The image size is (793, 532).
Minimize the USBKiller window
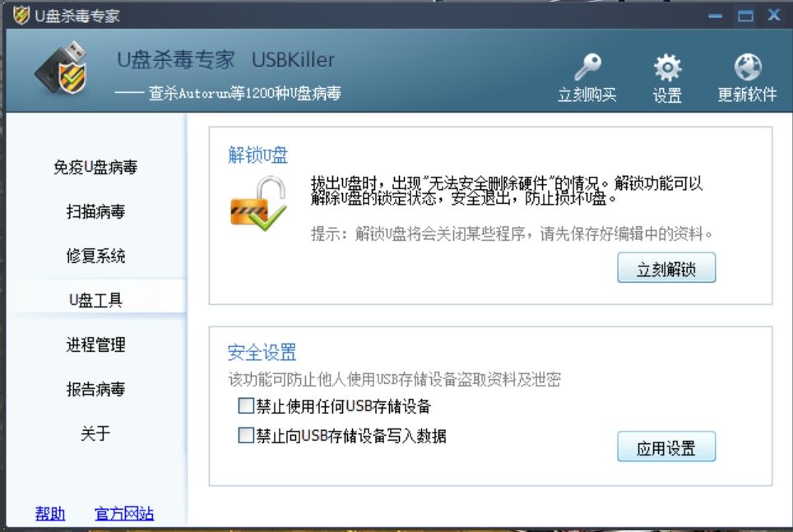point(715,16)
